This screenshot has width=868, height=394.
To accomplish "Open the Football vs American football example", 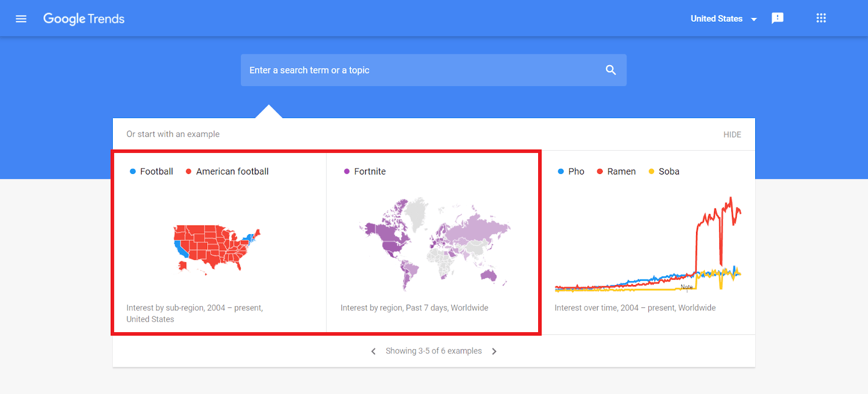I will point(219,243).
